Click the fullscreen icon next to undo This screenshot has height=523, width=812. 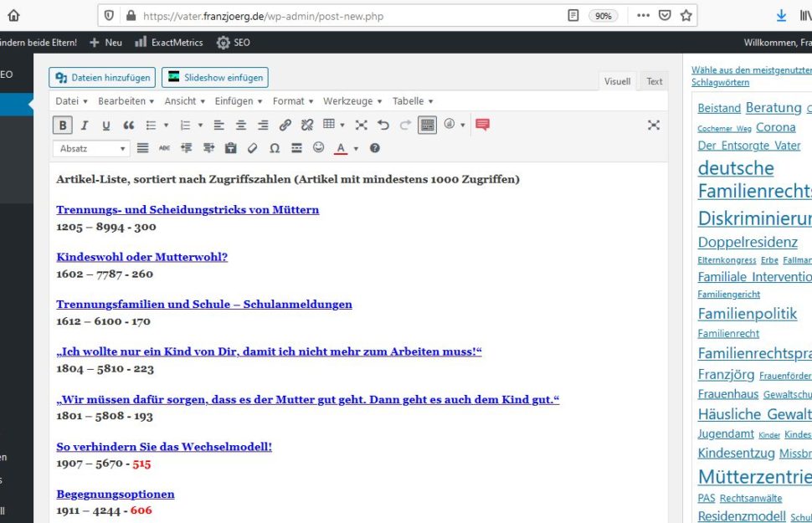click(361, 125)
